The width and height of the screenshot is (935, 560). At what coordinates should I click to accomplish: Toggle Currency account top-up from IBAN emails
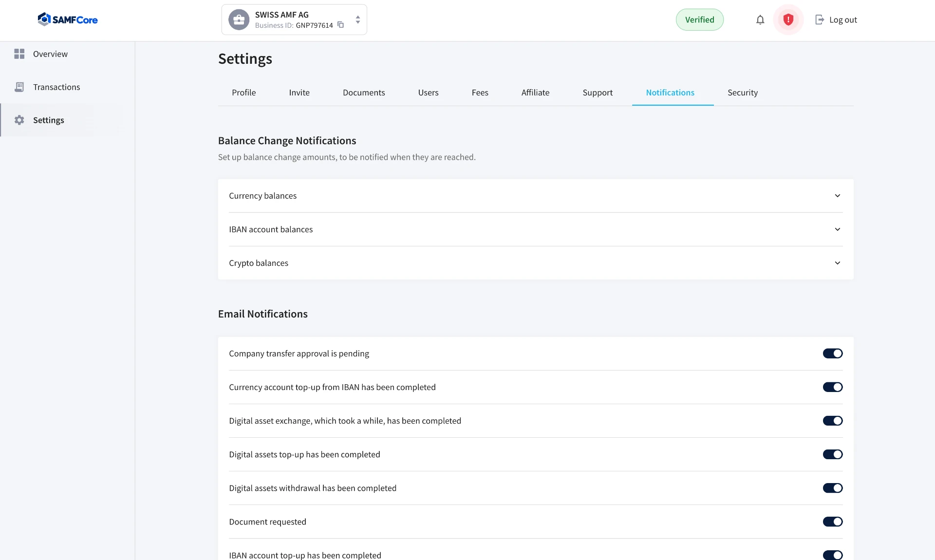(833, 387)
